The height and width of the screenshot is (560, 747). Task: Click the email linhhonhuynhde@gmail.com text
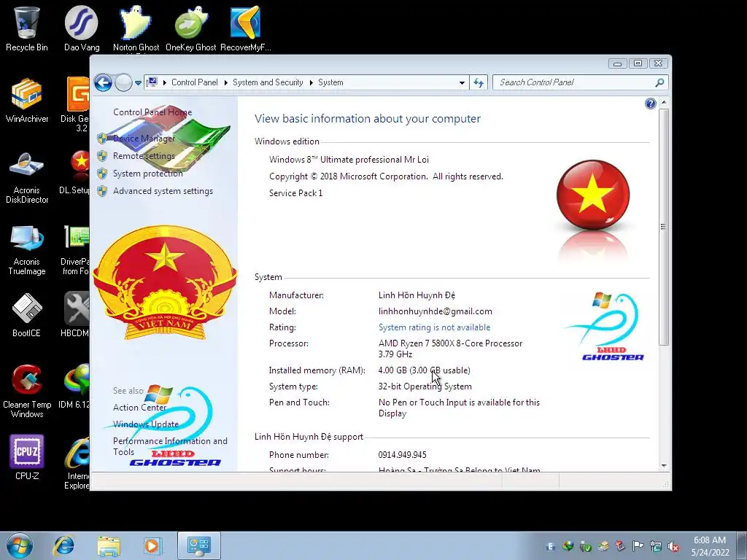[436, 311]
